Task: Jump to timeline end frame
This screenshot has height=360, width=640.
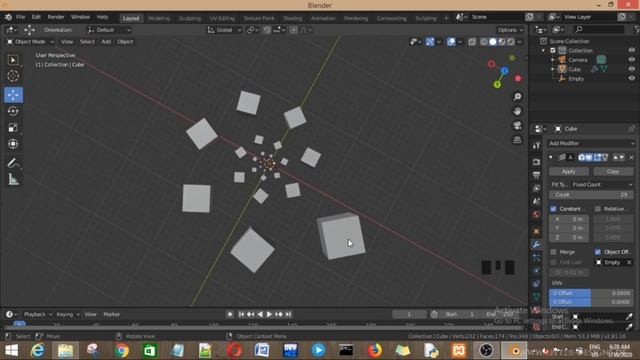Action: pyautogui.click(x=288, y=314)
